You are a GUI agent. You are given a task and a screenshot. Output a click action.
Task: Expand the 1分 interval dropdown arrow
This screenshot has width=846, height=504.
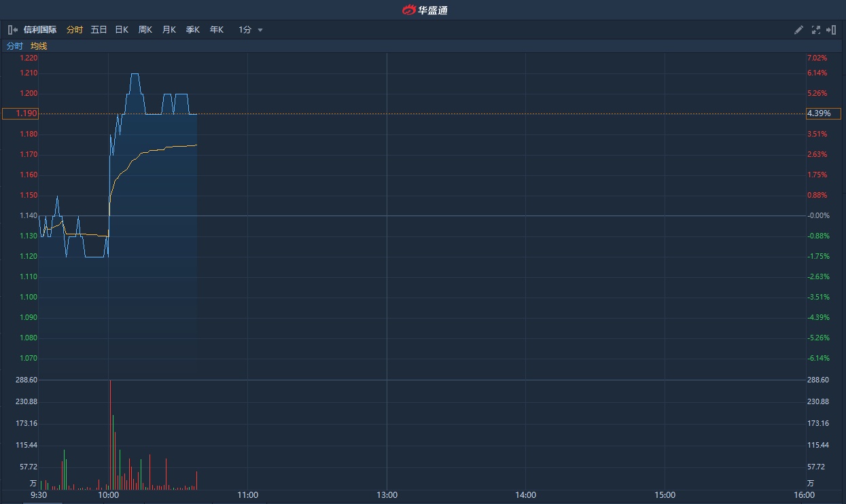260,30
